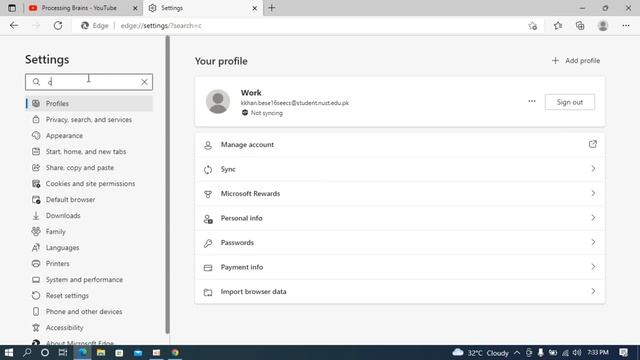The image size is (640, 360).
Task: Sign out of the Work profile
Action: (569, 102)
